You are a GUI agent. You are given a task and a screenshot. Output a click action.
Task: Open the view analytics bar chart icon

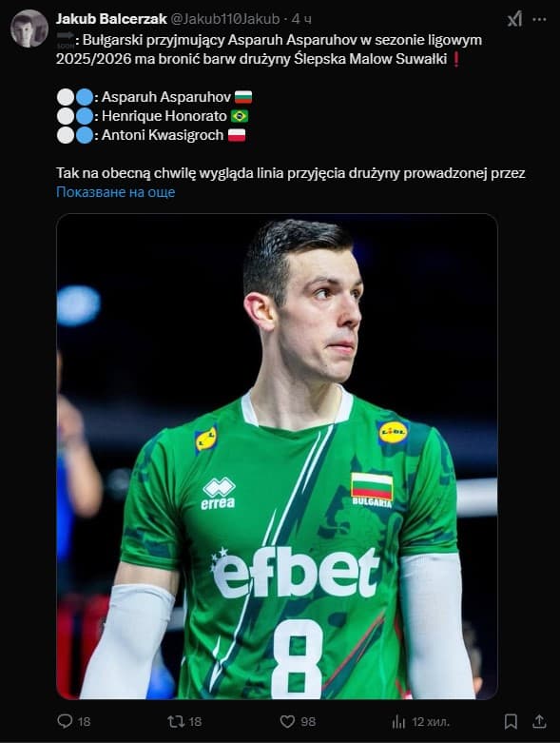pyautogui.click(x=398, y=721)
